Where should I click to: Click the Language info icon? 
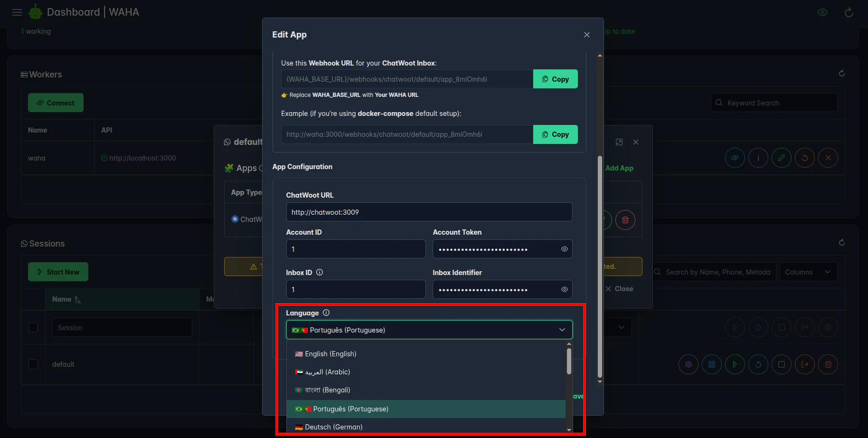pos(326,313)
